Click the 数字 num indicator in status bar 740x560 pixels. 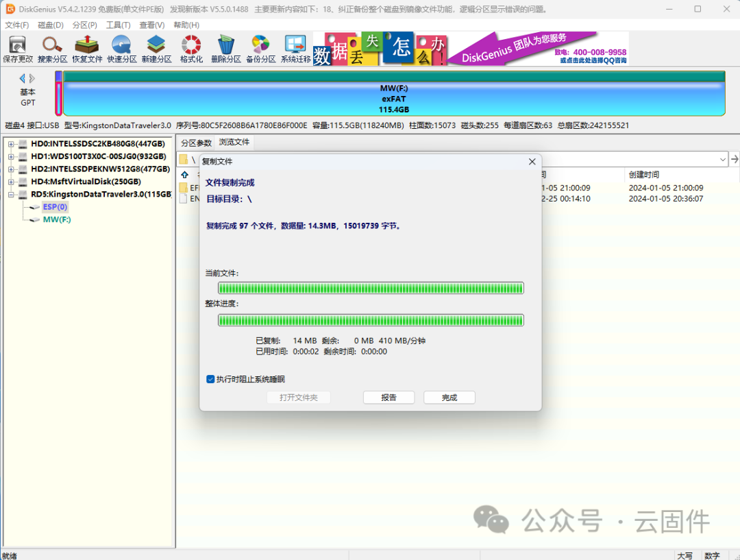pos(712,556)
